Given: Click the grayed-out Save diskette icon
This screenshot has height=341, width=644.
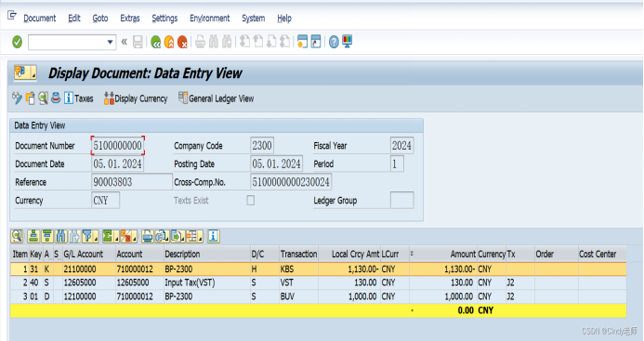Looking at the screenshot, I should 138,42.
